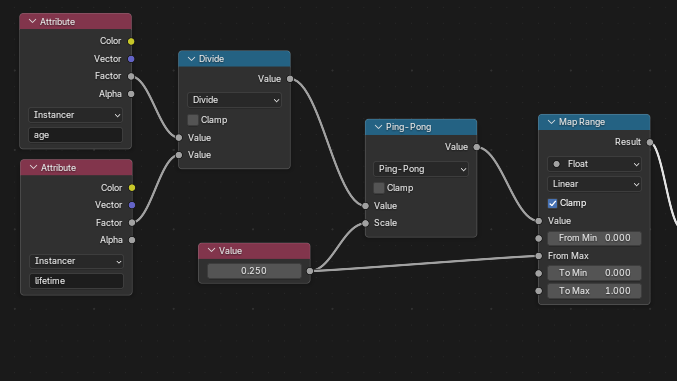Viewport: 677px width, 381px height.
Task: Click the Map Range Value input socket
Action: pyautogui.click(x=538, y=221)
